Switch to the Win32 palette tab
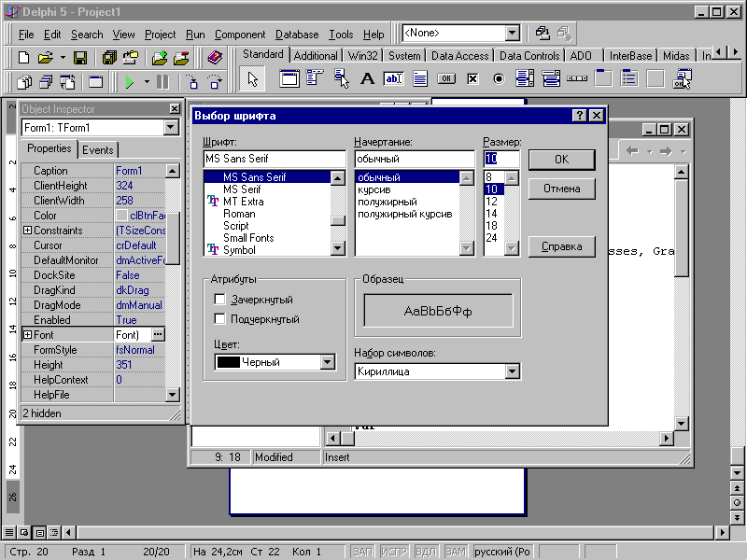Screen dimensions: 747x560 (362, 56)
